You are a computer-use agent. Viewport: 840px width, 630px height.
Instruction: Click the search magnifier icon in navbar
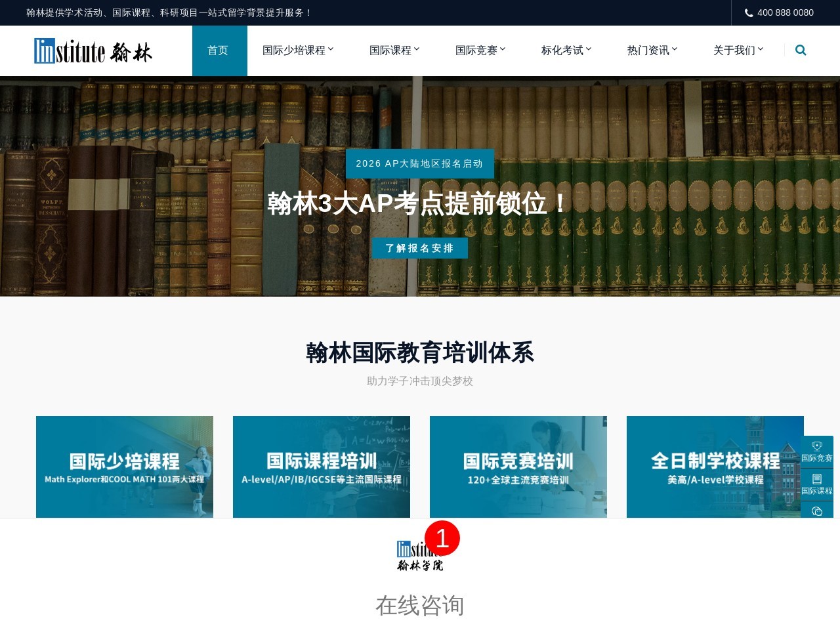(801, 50)
